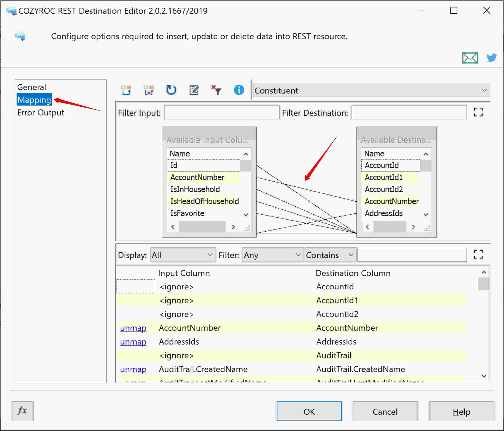
Task: Click the ignore cell for AuditTrail row
Action: 177,356
